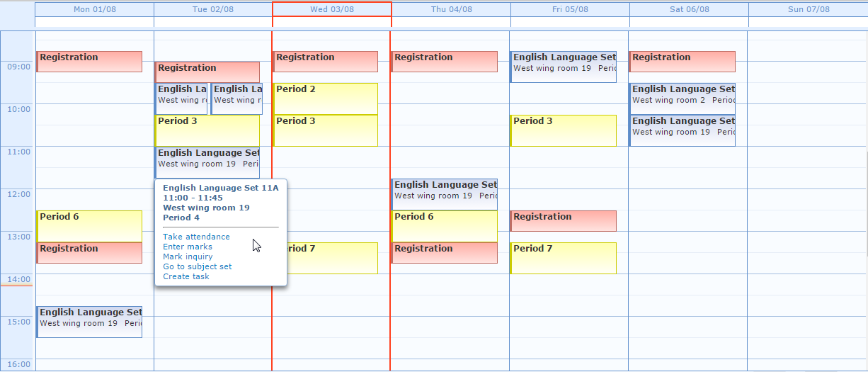This screenshot has width=868, height=372.
Task: Select Saturday's West wing room 2 lesson
Action: point(683,98)
